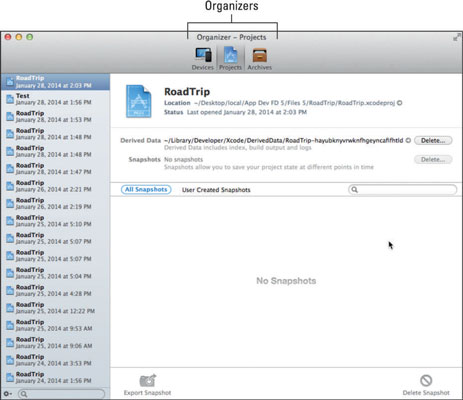Select RoadTrip project dated January 25 9:06 AM

coord(55,342)
